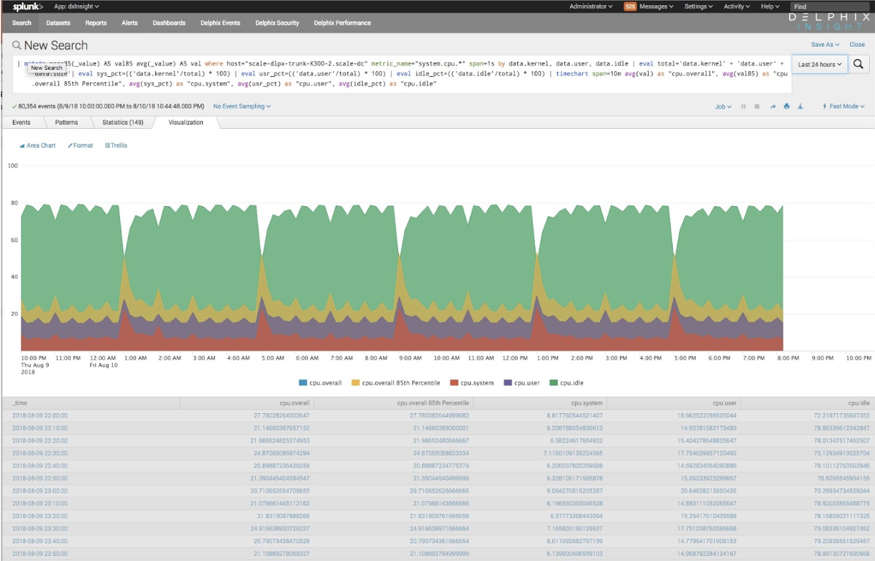
Task: Open the Area Chart type selector
Action: [x=38, y=146]
